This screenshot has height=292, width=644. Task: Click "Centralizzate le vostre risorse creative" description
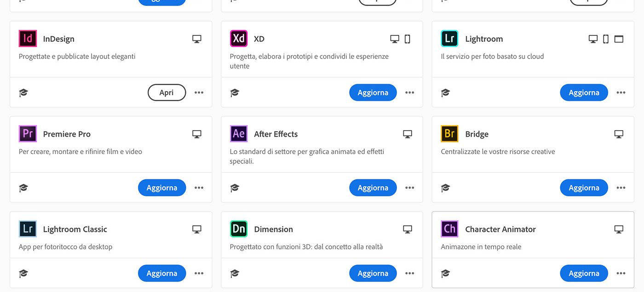[x=498, y=152]
